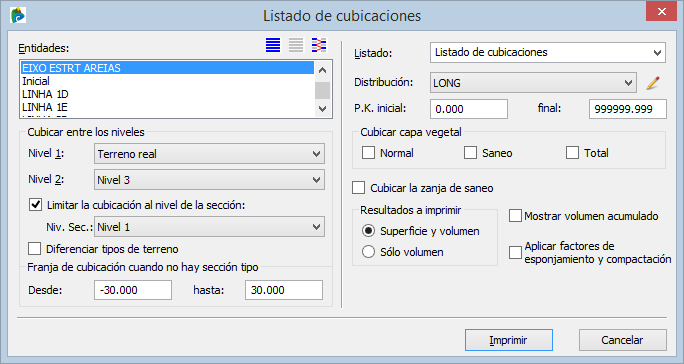The height and width of the screenshot is (364, 684).
Task: Click the hasta input field
Action: click(284, 290)
